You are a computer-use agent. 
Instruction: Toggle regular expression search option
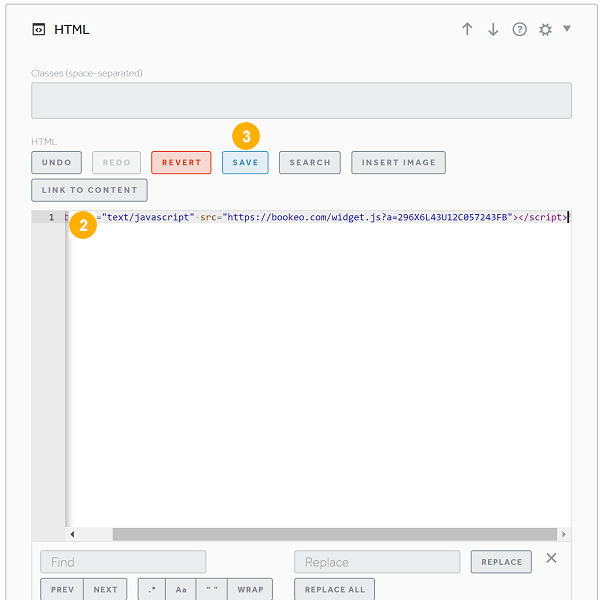click(152, 589)
